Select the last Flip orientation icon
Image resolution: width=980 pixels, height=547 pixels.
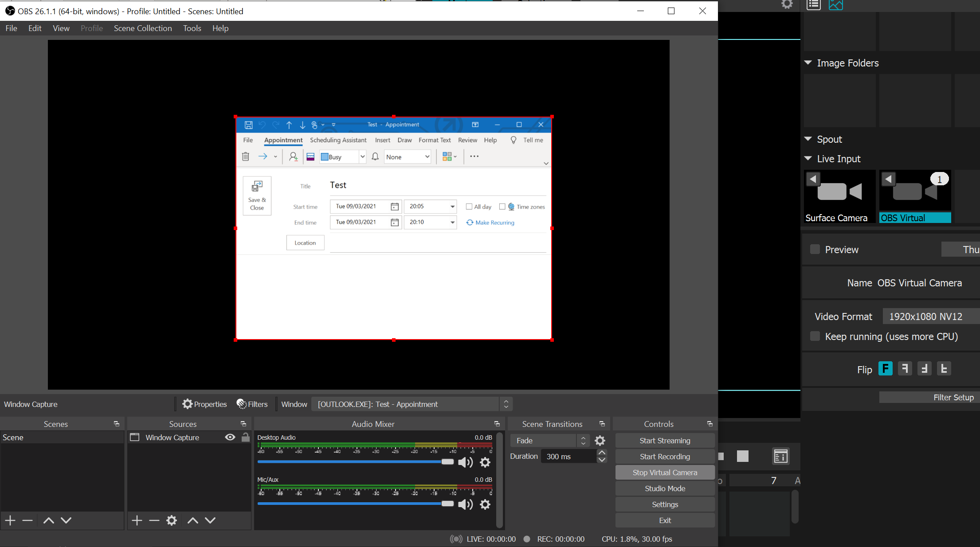(944, 369)
